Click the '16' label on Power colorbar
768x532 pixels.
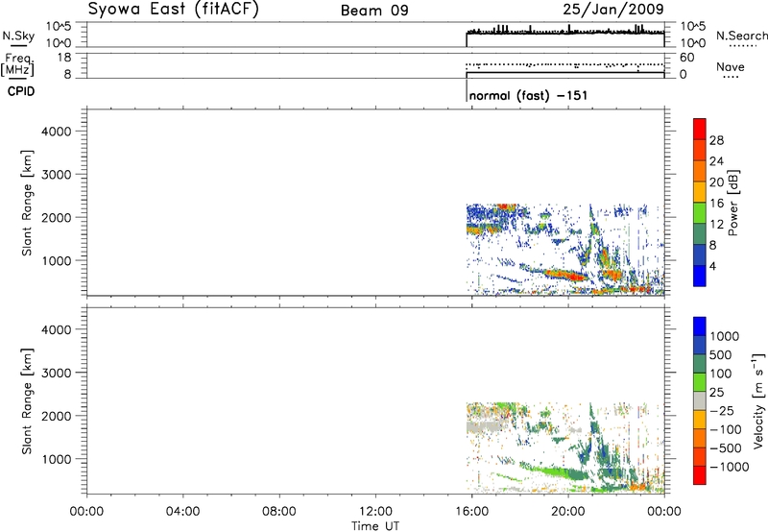716,204
